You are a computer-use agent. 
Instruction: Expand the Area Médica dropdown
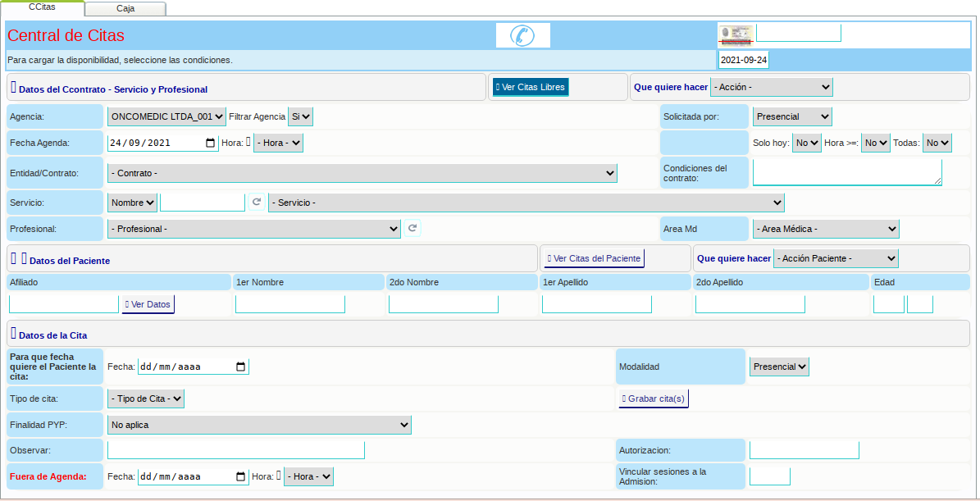825,229
